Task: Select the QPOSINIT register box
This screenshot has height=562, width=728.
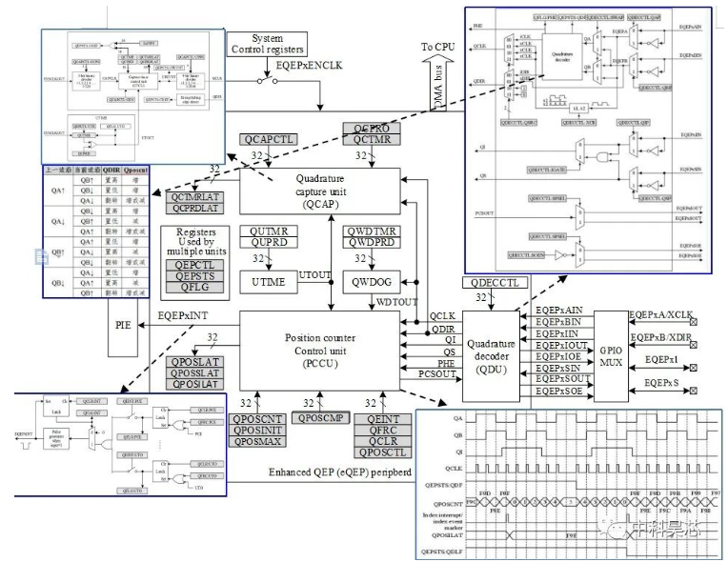Action: tap(257, 431)
